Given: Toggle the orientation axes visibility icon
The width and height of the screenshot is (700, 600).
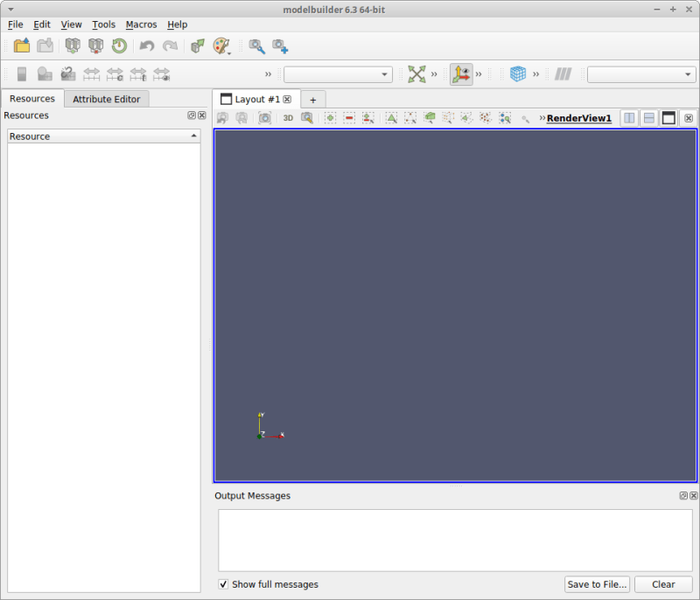Looking at the screenshot, I should 460,74.
